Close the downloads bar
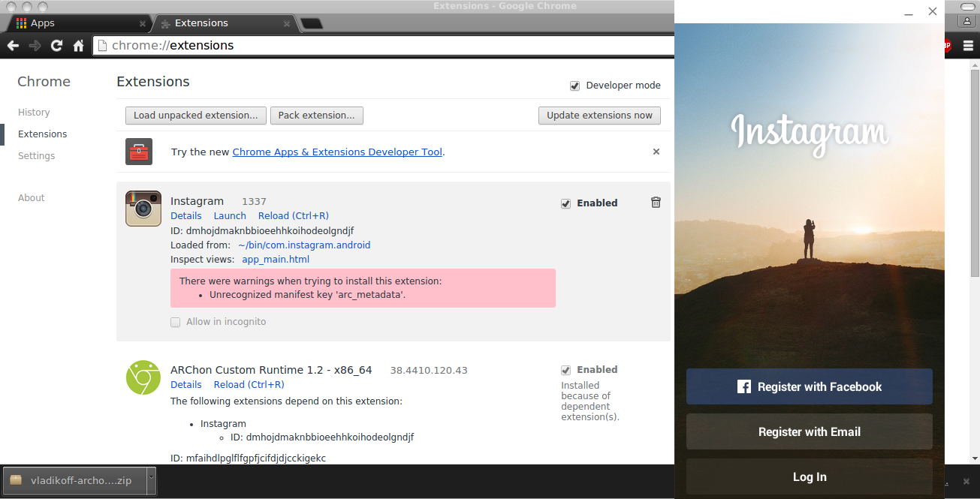Screen dimensions: 980x499 pyautogui.click(x=967, y=480)
